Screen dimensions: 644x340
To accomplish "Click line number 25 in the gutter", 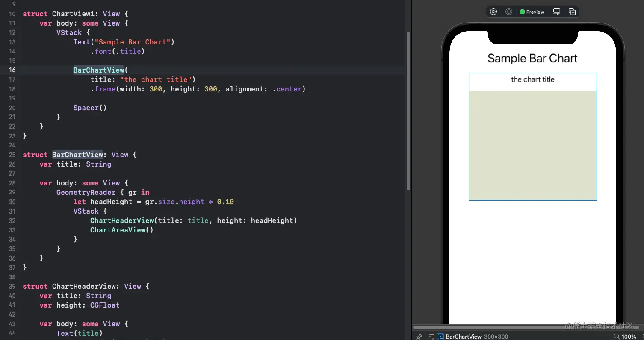I will pos(12,155).
